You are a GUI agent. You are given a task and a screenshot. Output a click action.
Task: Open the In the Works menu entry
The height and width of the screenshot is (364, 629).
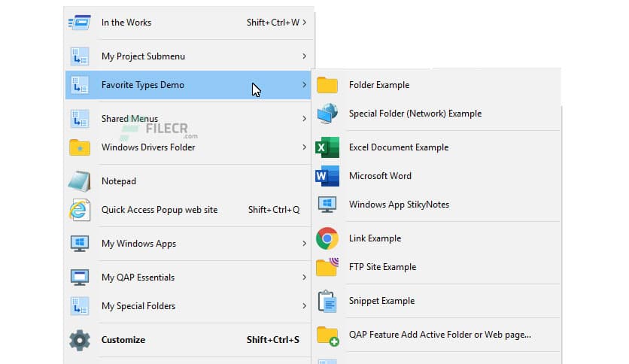pyautogui.click(x=188, y=23)
